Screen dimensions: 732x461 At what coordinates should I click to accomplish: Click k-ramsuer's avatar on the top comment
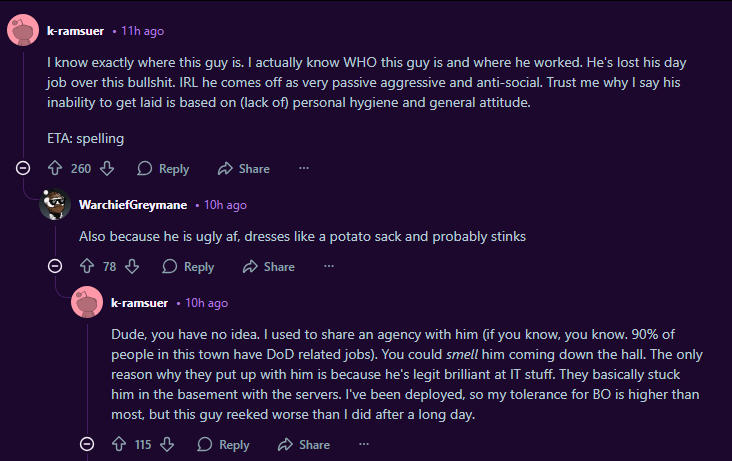23,31
